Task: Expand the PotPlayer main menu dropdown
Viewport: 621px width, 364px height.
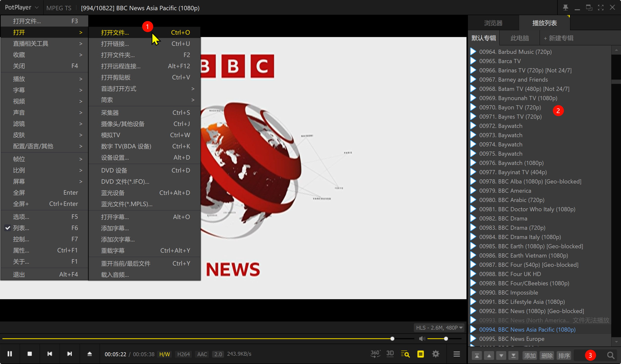Action: pyautogui.click(x=22, y=8)
